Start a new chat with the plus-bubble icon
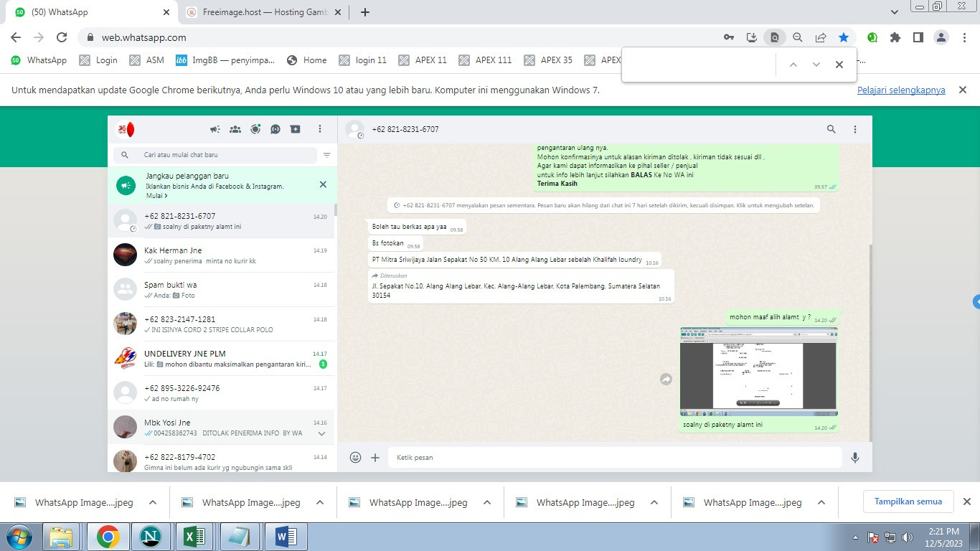This screenshot has width=980, height=551. pos(296,129)
